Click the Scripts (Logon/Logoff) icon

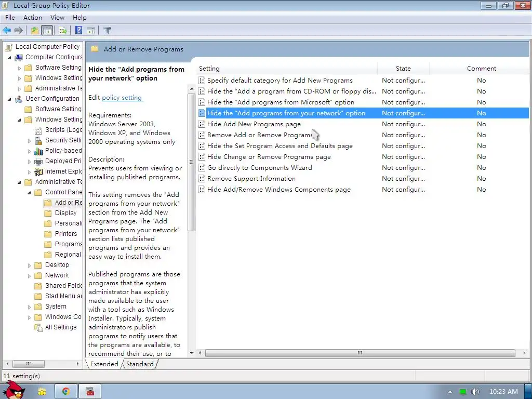click(x=38, y=130)
